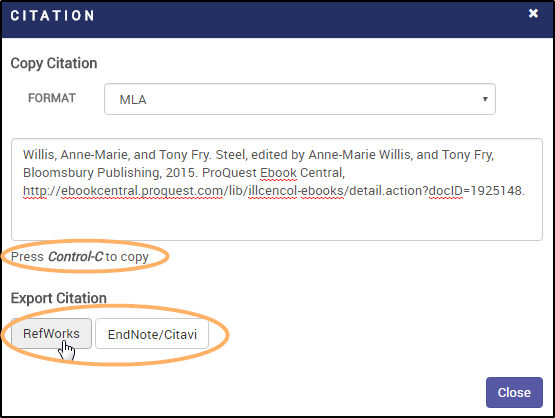Close the Citation dialog with the X icon
The width and height of the screenshot is (555, 418).
(533, 13)
